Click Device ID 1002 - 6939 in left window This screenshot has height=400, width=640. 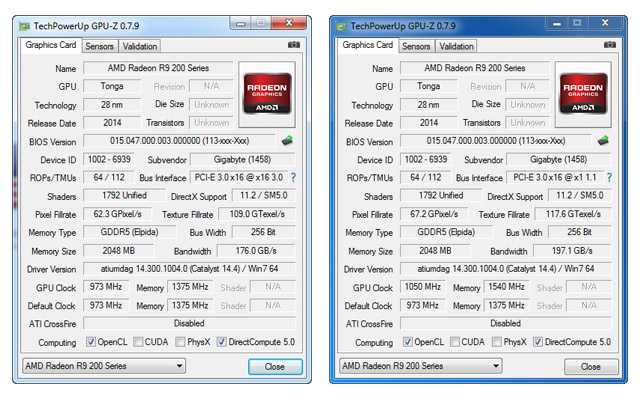109,159
